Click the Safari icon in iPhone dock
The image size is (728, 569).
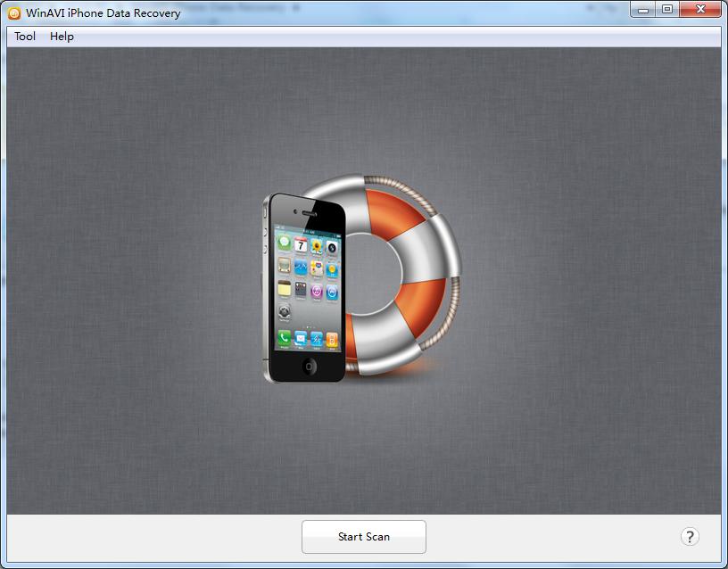tap(317, 339)
